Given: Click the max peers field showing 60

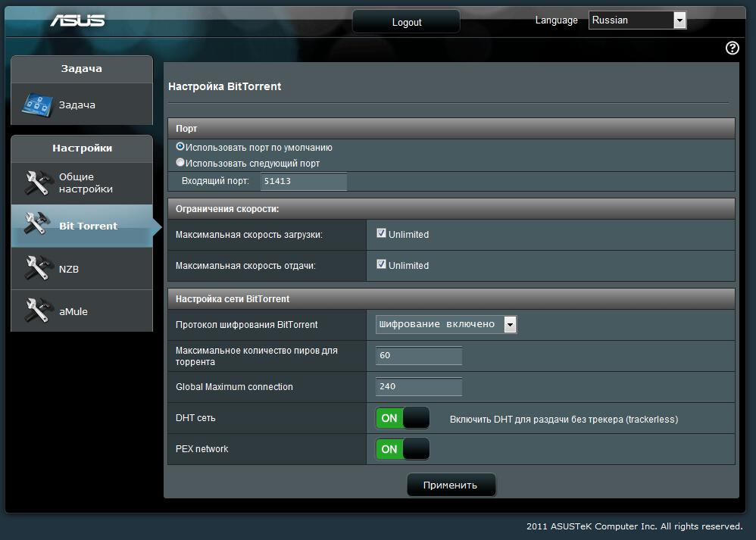Looking at the screenshot, I should coord(418,355).
